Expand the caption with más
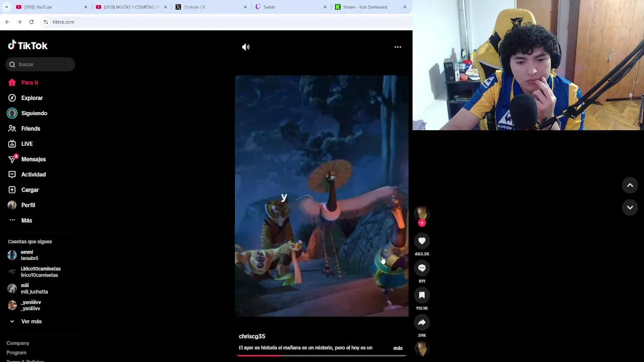 [x=398, y=348]
